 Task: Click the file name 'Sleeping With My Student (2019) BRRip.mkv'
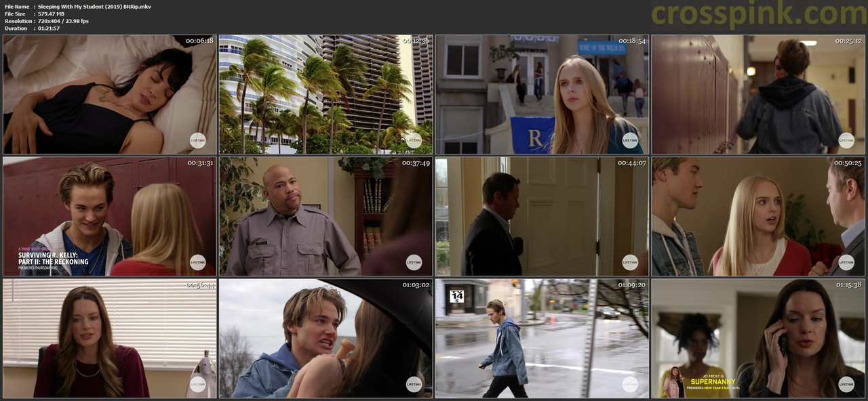94,6
